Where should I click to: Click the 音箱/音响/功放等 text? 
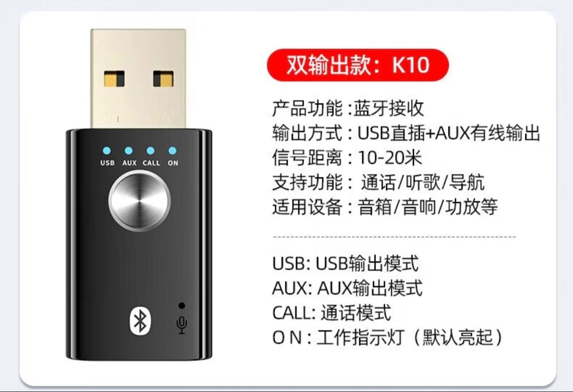click(x=428, y=207)
